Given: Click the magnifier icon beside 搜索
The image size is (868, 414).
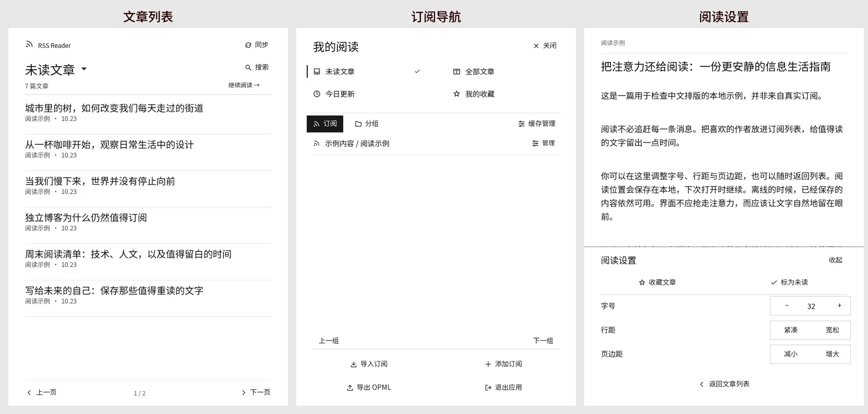Looking at the screenshot, I should [x=248, y=67].
